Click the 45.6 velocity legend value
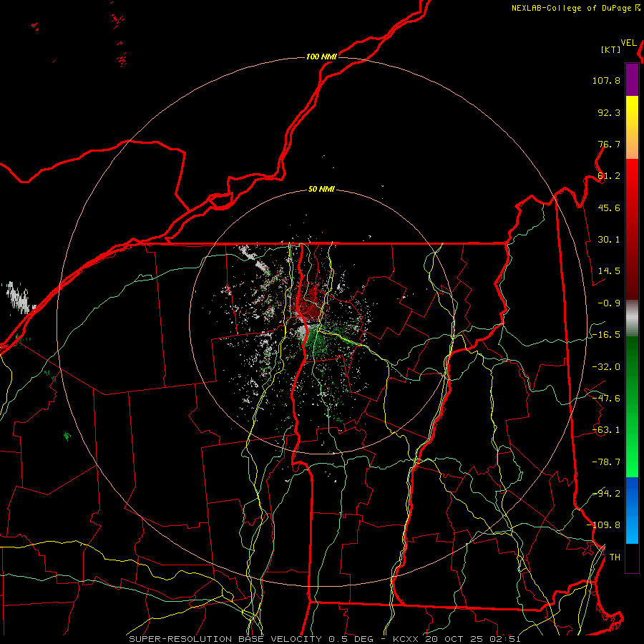Viewport: 644px width, 644px height. (x=609, y=208)
